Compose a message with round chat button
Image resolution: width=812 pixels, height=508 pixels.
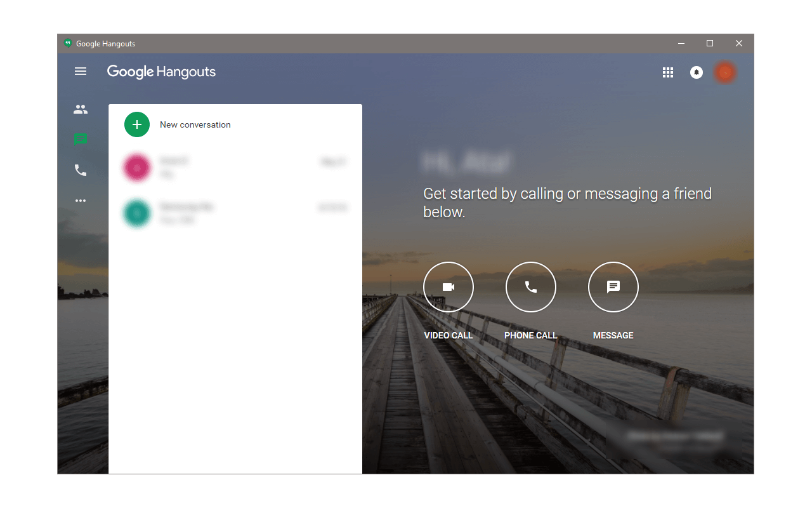[x=613, y=287]
